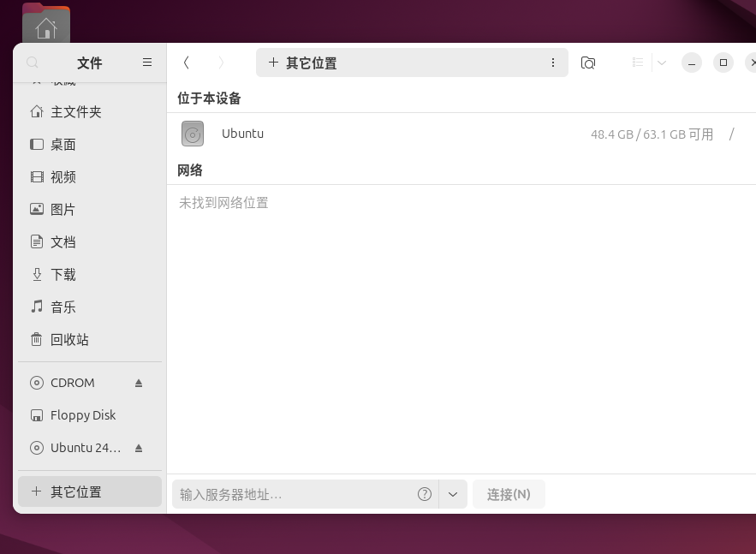This screenshot has width=756, height=554.
Task: Minimize the Files window
Action: pos(692,63)
